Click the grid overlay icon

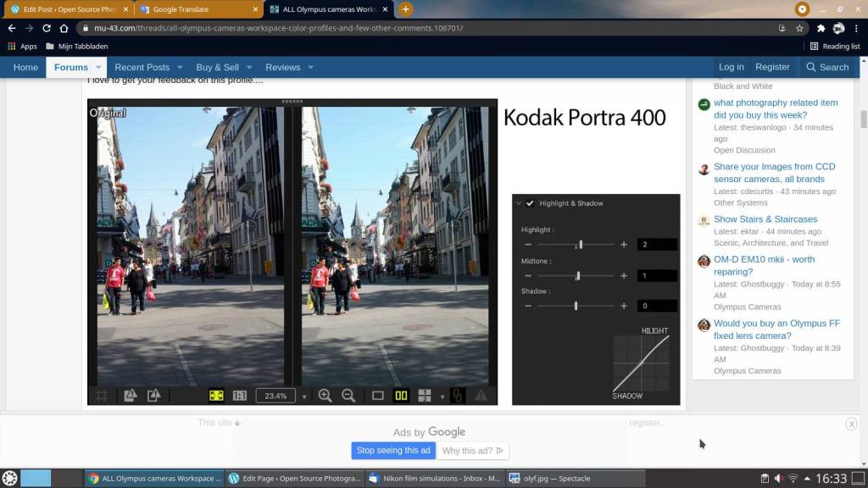pyautogui.click(x=102, y=395)
